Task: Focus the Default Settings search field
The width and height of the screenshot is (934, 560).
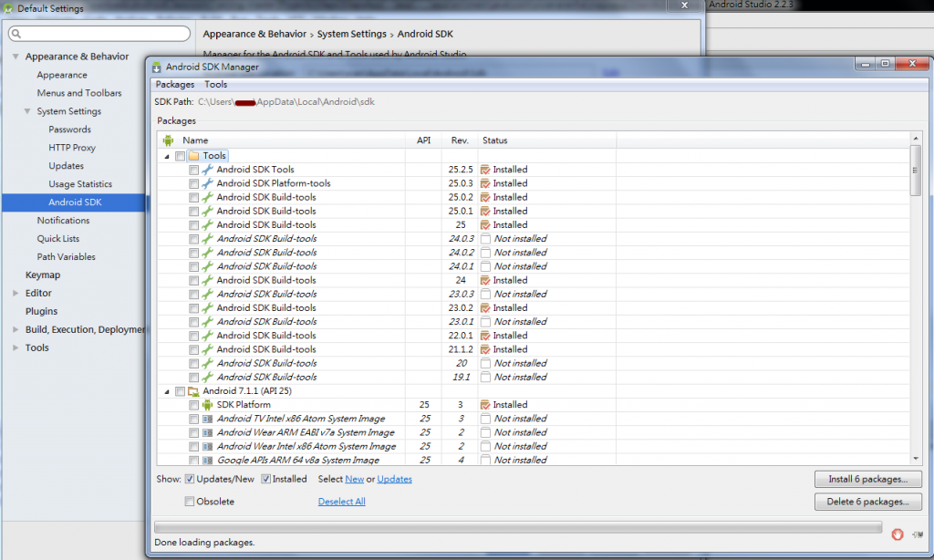Action: click(x=99, y=34)
